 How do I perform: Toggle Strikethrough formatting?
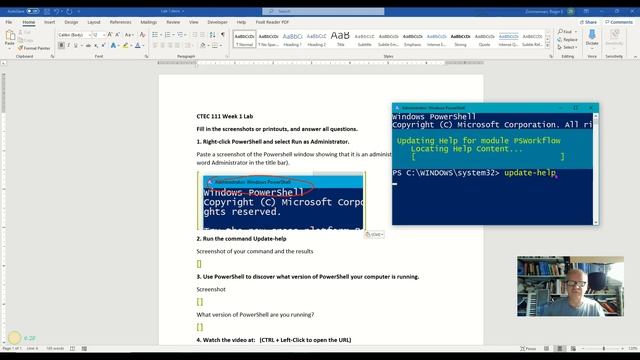click(88, 45)
